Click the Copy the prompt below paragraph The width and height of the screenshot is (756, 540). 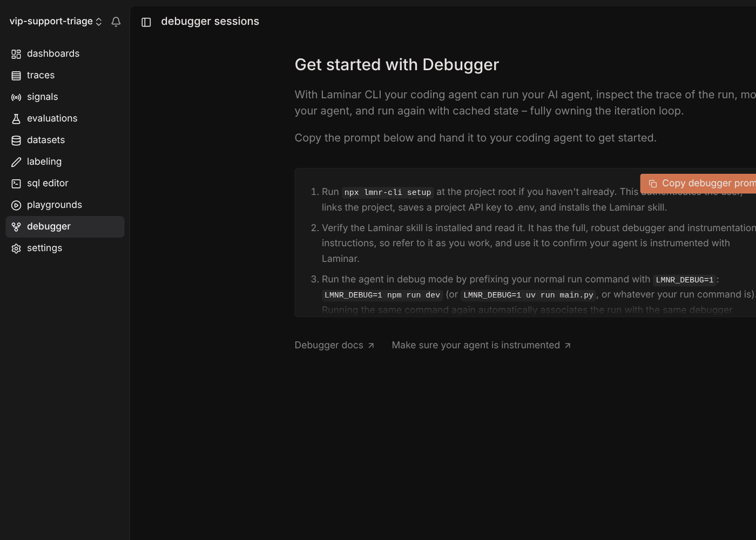476,138
